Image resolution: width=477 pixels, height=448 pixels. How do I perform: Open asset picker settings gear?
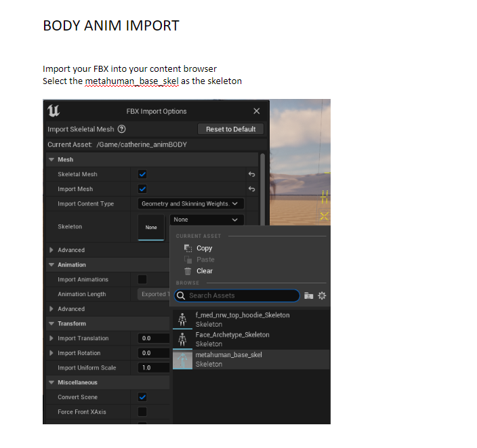point(322,296)
